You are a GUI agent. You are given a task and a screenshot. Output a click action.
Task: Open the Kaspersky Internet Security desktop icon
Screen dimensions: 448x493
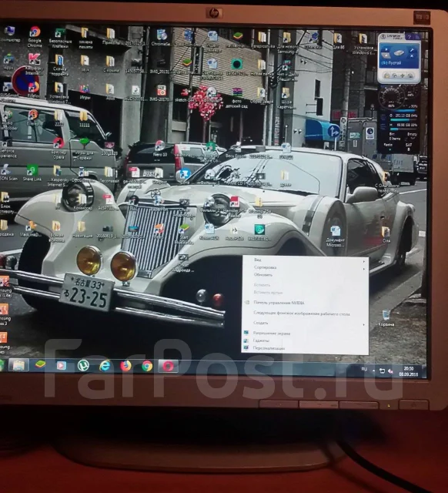(34, 63)
